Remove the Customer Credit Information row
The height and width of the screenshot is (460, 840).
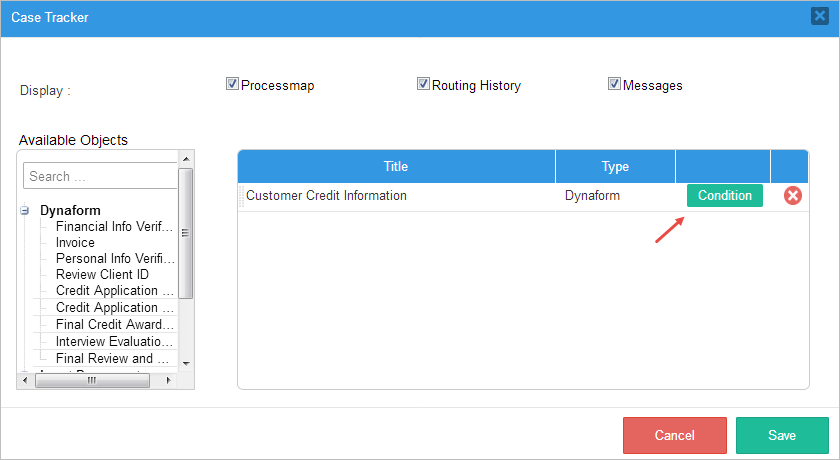coord(792,196)
